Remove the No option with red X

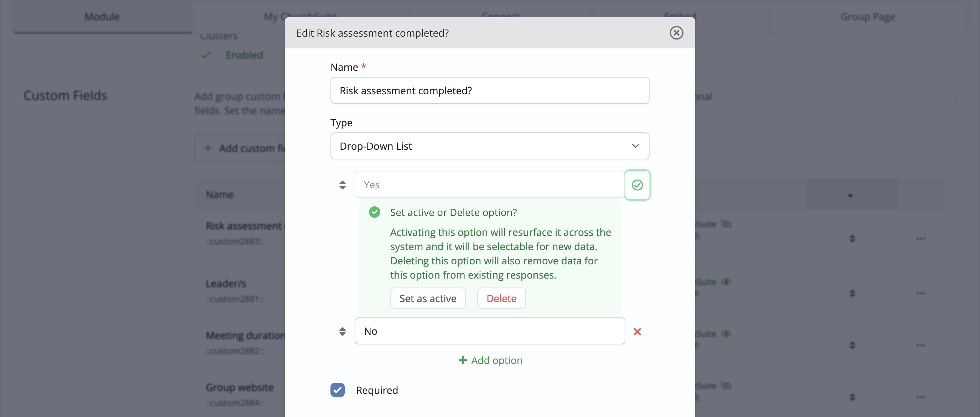point(637,332)
